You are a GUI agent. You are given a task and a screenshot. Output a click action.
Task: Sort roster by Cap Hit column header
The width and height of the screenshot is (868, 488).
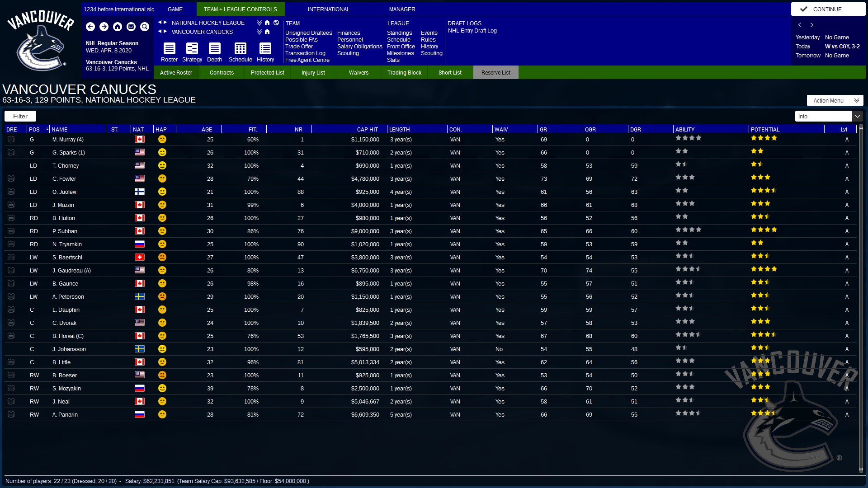pyautogui.click(x=367, y=130)
